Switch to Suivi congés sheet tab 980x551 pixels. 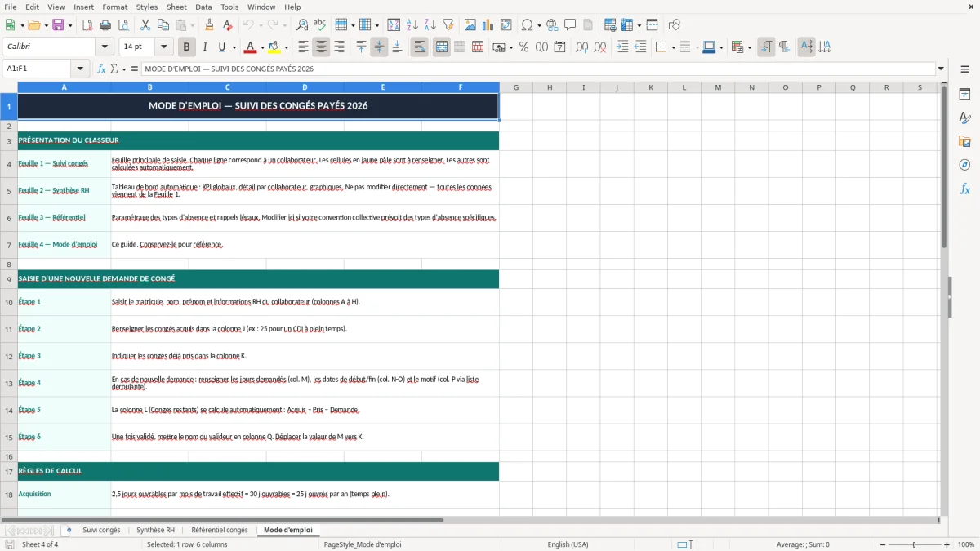click(x=101, y=530)
